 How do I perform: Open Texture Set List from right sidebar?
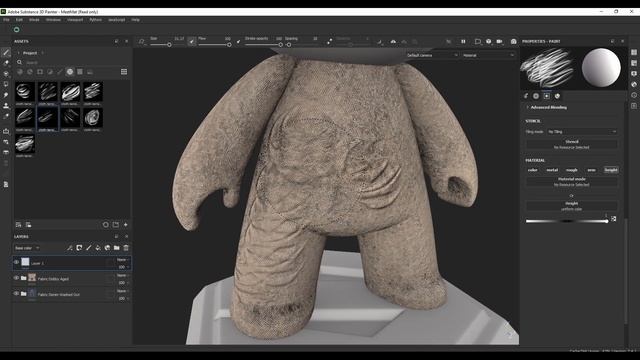[x=634, y=53]
